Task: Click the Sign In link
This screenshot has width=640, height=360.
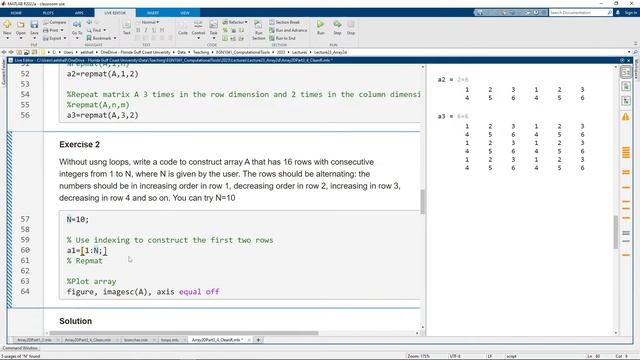Action: [630, 13]
